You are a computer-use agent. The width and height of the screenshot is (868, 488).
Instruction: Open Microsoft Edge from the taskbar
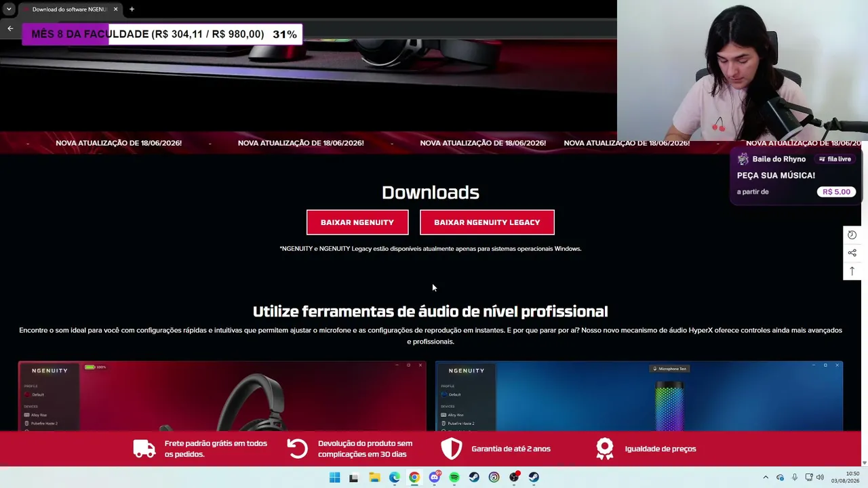coord(394,477)
